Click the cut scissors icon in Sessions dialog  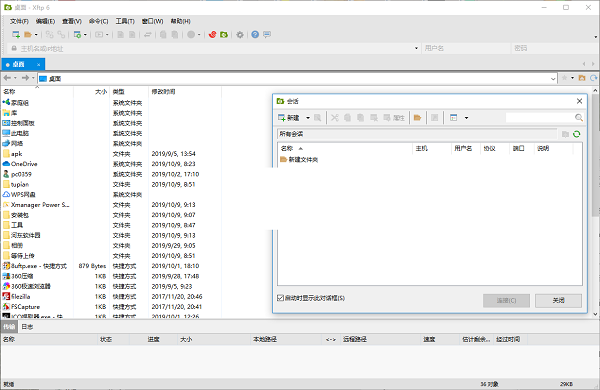[335, 117]
